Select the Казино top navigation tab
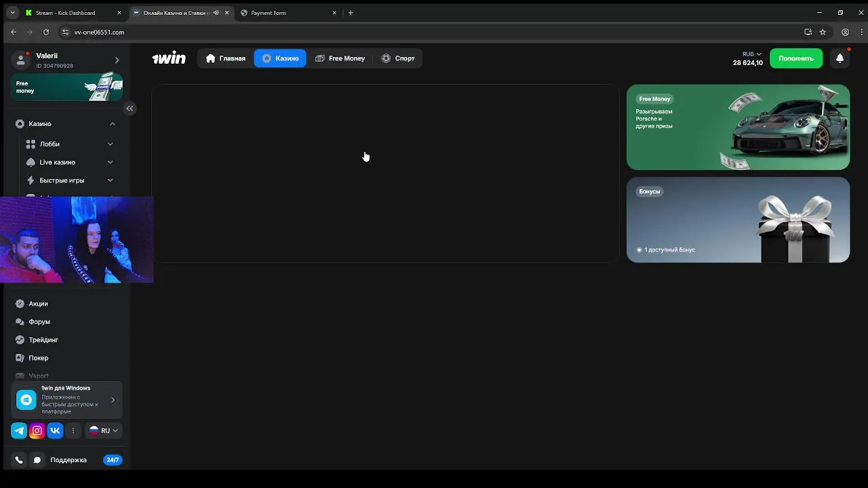Image resolution: width=868 pixels, height=488 pixels. coord(280,58)
